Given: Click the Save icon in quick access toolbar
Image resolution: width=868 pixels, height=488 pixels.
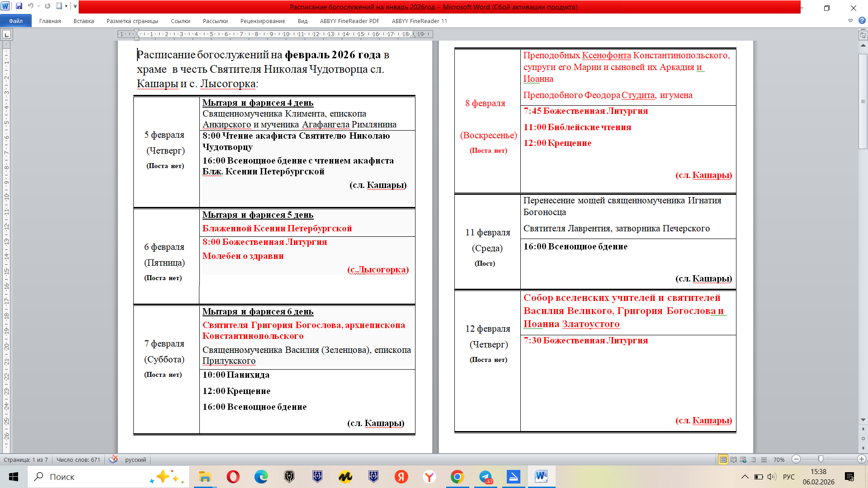Looking at the screenshot, I should pyautogui.click(x=19, y=6).
